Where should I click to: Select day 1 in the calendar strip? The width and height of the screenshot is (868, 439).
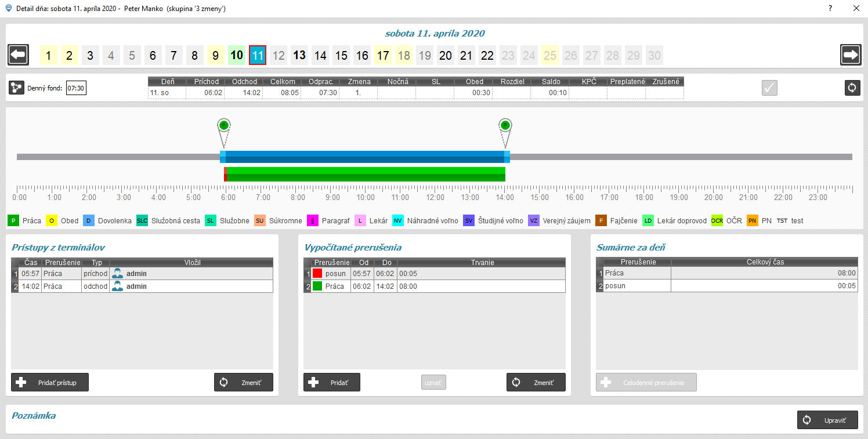[49, 56]
